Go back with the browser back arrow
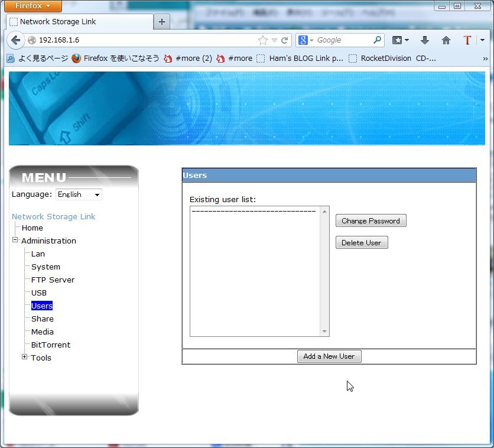This screenshot has height=448, width=494. (15, 40)
